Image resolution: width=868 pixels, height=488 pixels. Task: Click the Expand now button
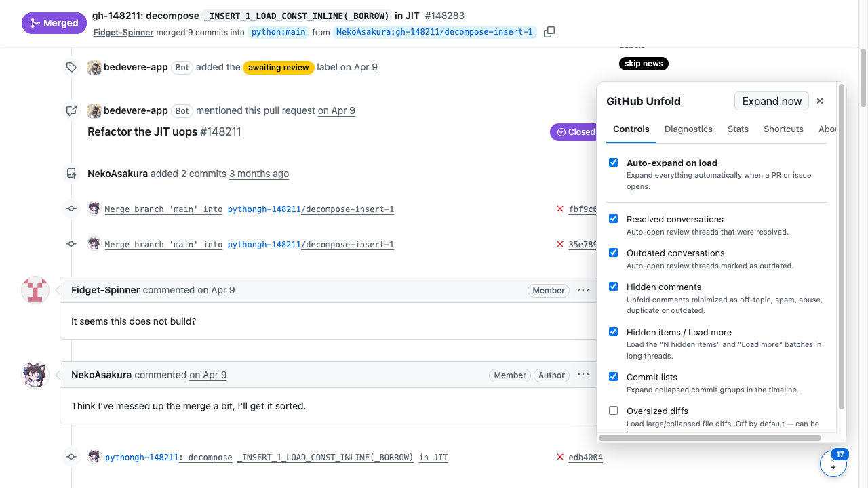(x=772, y=101)
